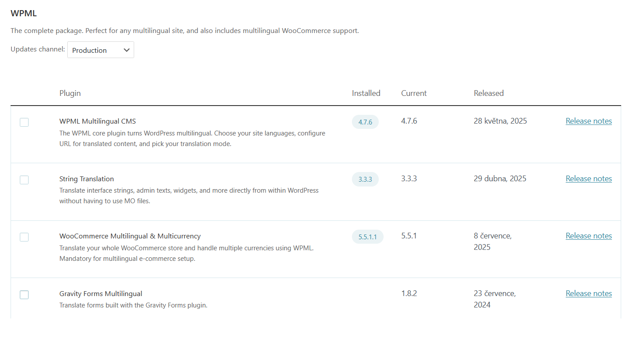This screenshot has width=644, height=344.
Task: Open Release notes for WPML Multilingual CMS
Action: click(x=589, y=121)
